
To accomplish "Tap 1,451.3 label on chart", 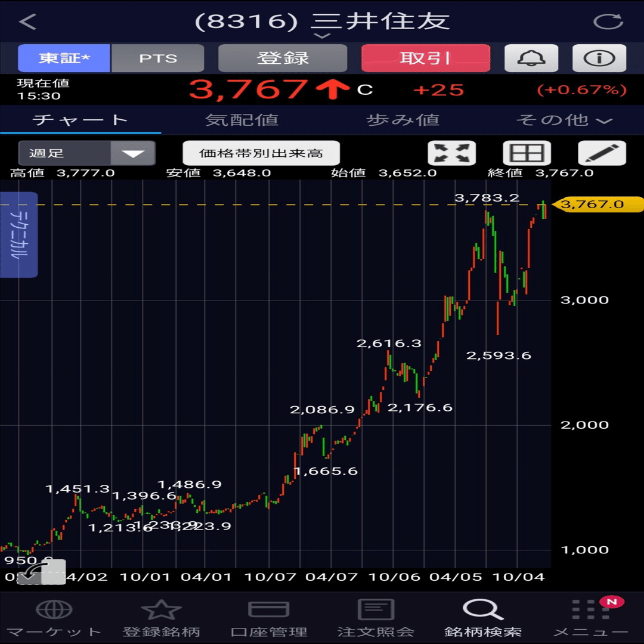I will 78,489.
